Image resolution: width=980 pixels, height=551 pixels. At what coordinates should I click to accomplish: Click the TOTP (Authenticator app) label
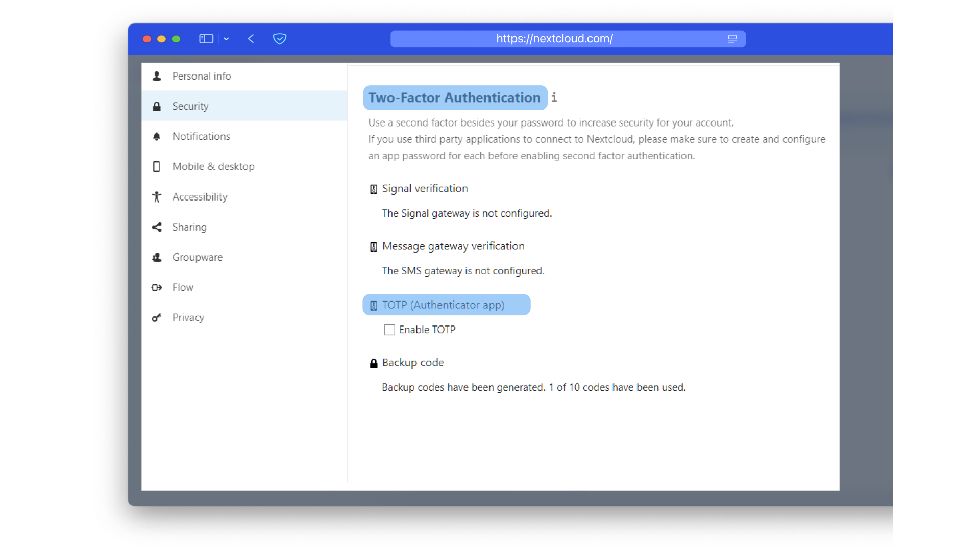pos(443,305)
